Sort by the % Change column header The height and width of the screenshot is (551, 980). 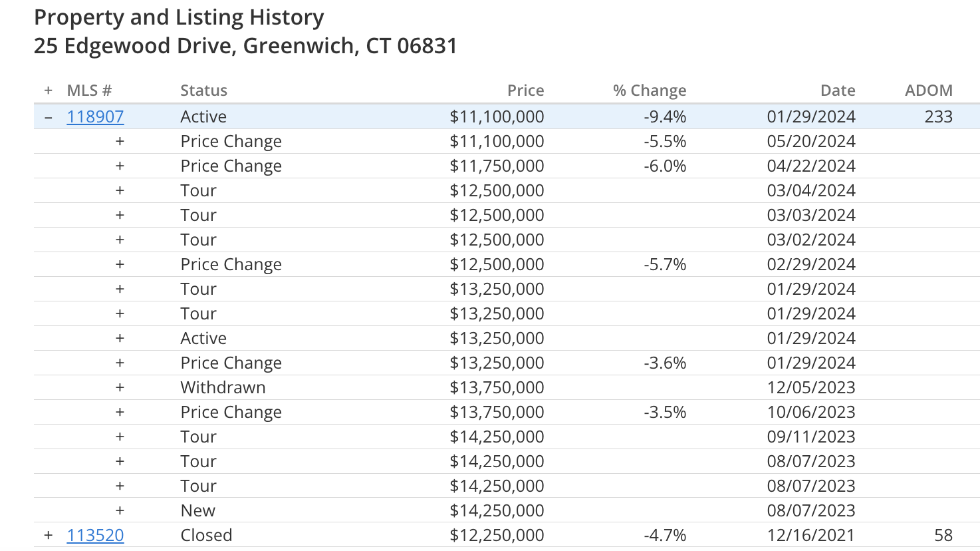[x=650, y=91]
